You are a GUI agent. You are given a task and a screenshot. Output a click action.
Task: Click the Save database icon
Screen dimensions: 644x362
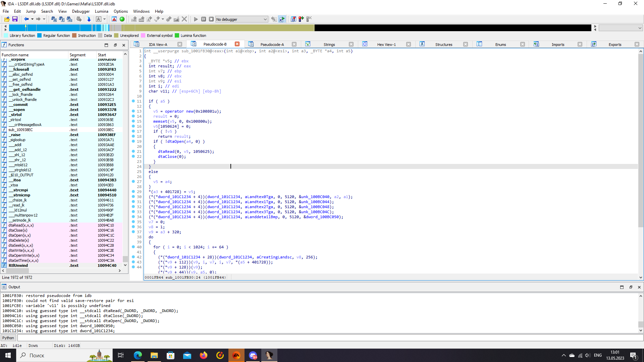(15, 19)
